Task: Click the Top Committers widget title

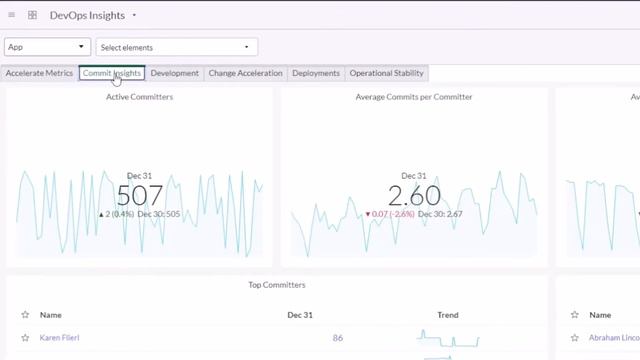Action: click(277, 285)
